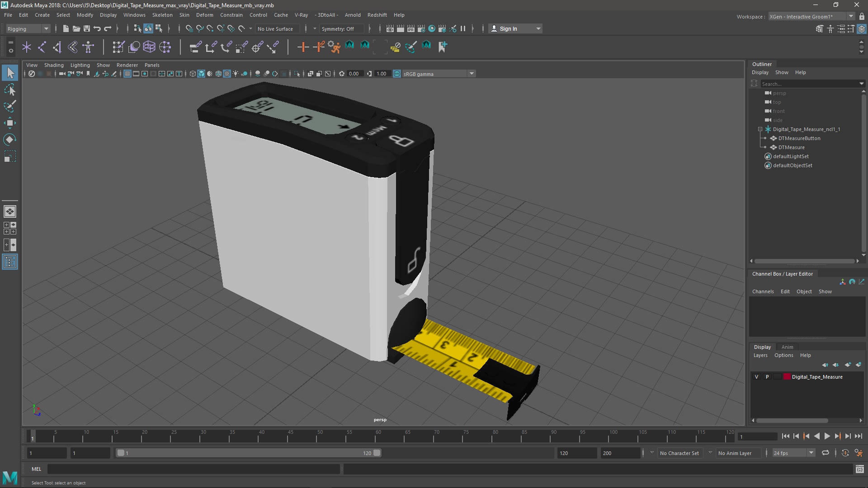The image size is (868, 488).
Task: Click the Save scene icon
Action: coord(87,28)
